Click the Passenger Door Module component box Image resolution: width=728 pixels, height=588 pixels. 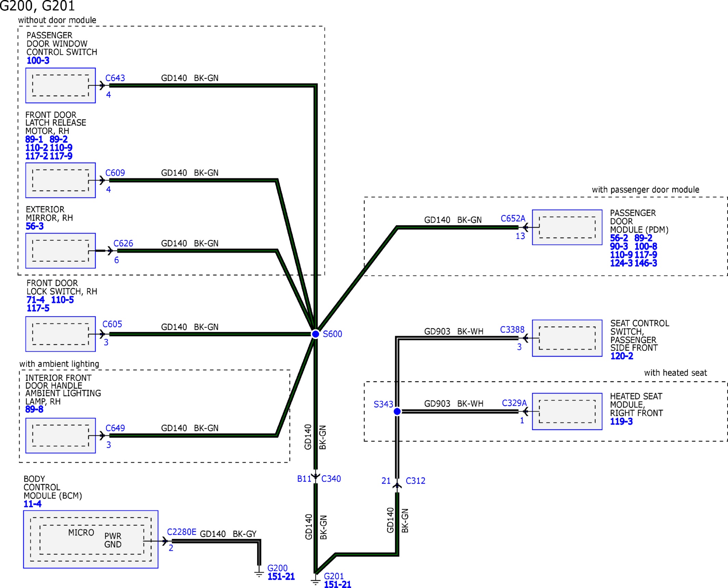tap(567, 227)
